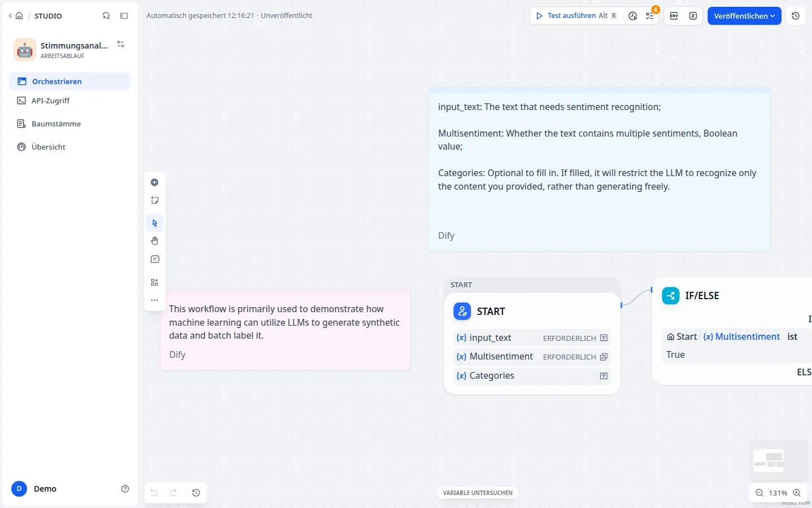812x508 pixels.
Task: Click the undo arrow icon
Action: [x=154, y=493]
